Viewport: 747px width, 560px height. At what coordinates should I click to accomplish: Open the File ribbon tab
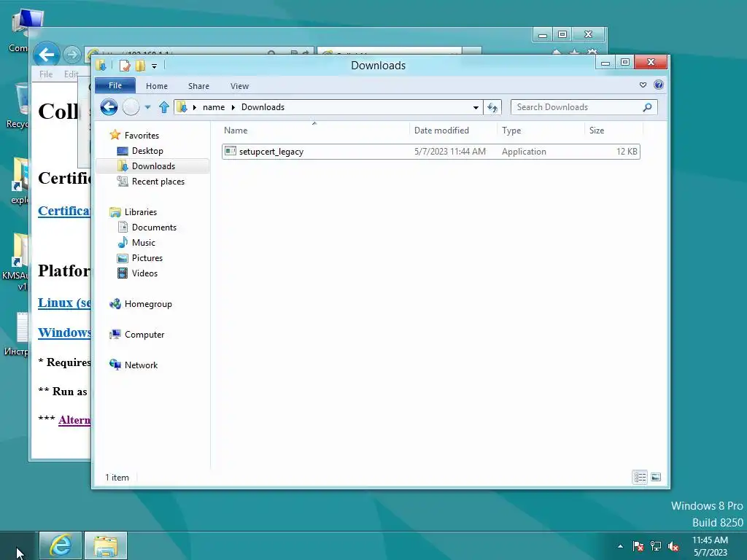point(115,86)
